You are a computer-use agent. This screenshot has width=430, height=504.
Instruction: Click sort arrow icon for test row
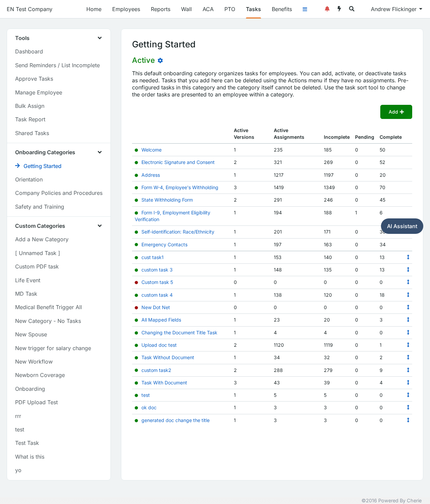point(408,395)
